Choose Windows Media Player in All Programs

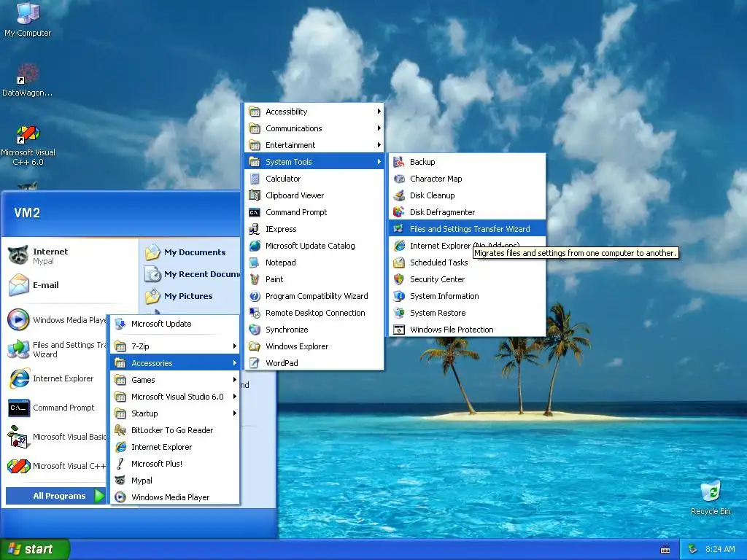[x=175, y=497]
